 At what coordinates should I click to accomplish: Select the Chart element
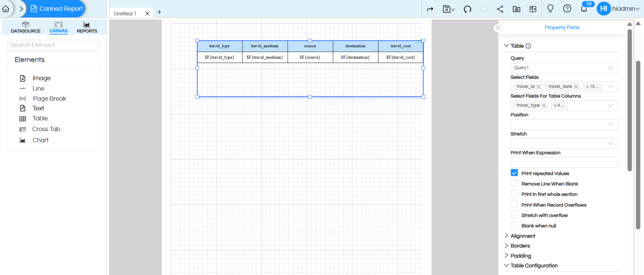[41, 140]
